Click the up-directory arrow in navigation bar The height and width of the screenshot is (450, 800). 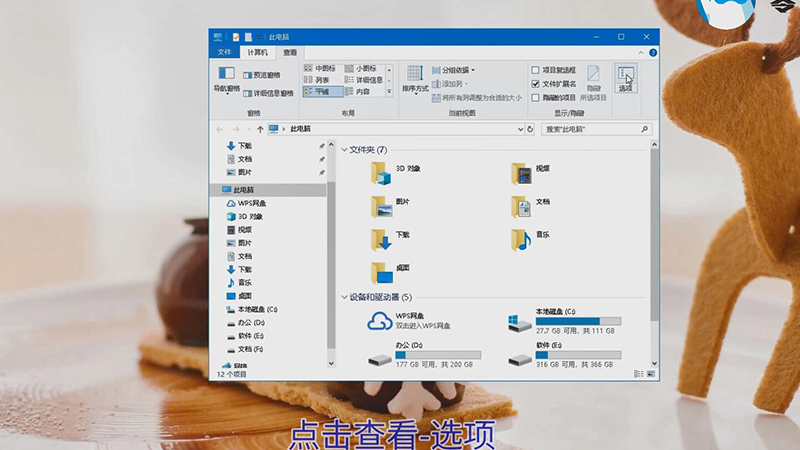click(x=260, y=129)
